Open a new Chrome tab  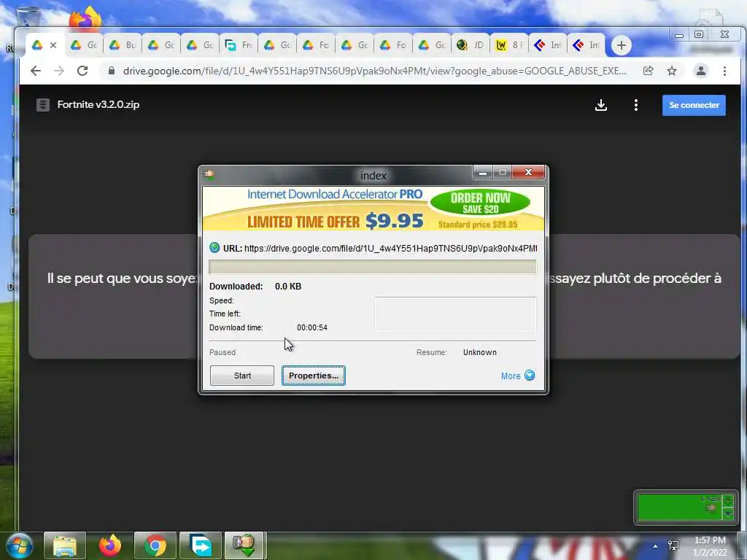622,45
